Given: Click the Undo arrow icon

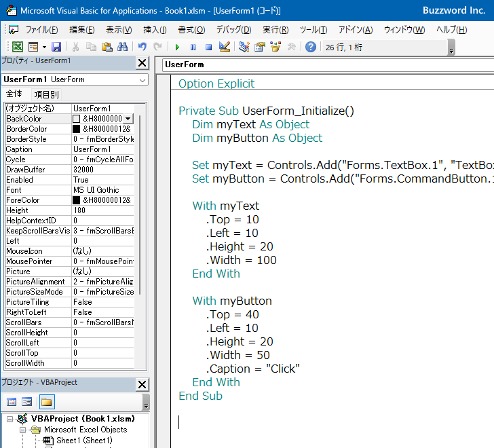Looking at the screenshot, I should coord(142,47).
